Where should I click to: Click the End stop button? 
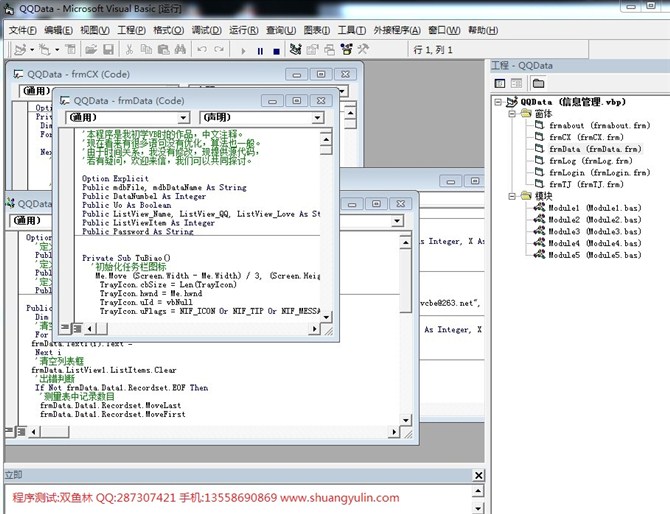coord(276,51)
